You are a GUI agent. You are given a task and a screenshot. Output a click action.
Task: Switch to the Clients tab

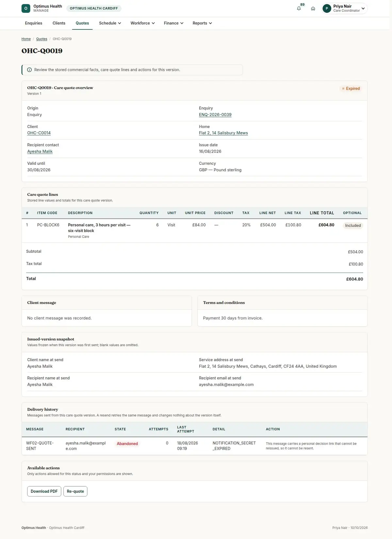(59, 23)
